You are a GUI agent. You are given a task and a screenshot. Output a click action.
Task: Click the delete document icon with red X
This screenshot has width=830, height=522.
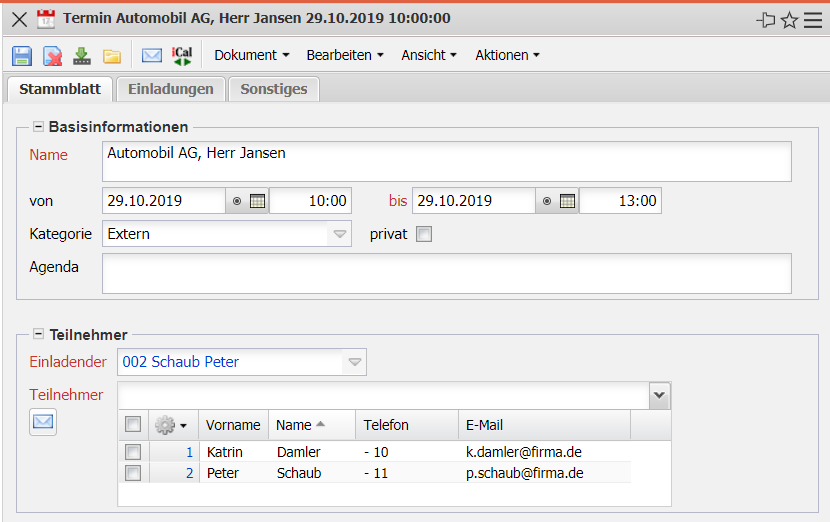tap(52, 55)
